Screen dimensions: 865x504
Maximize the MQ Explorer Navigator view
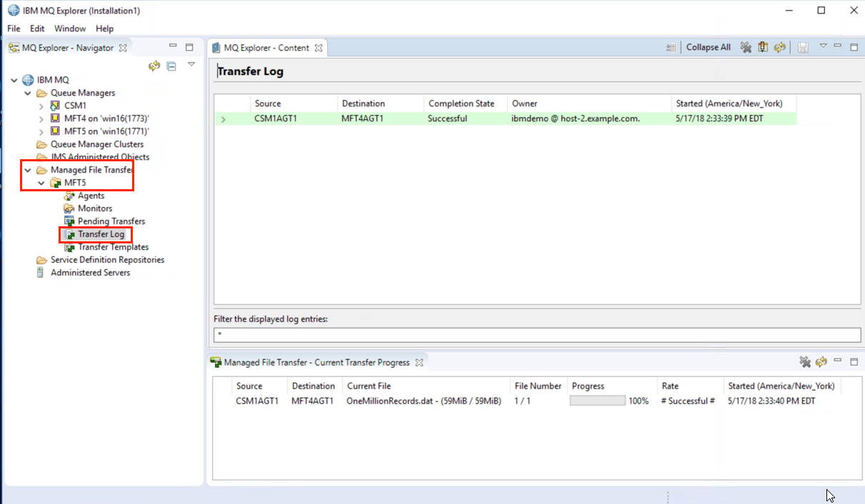pos(189,48)
